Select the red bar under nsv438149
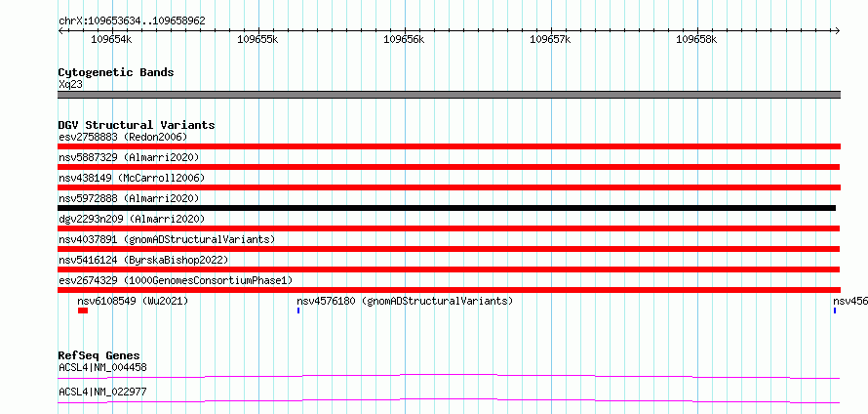 tap(450, 187)
